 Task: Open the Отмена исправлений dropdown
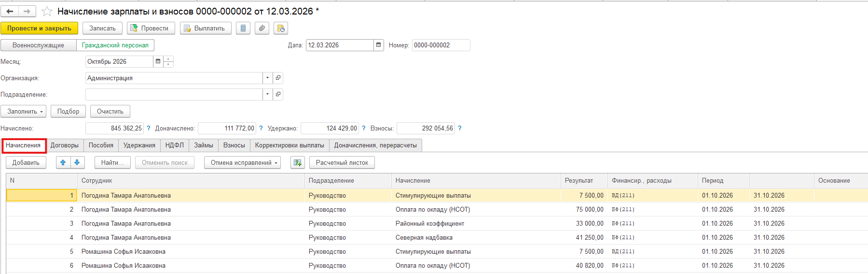(242, 163)
